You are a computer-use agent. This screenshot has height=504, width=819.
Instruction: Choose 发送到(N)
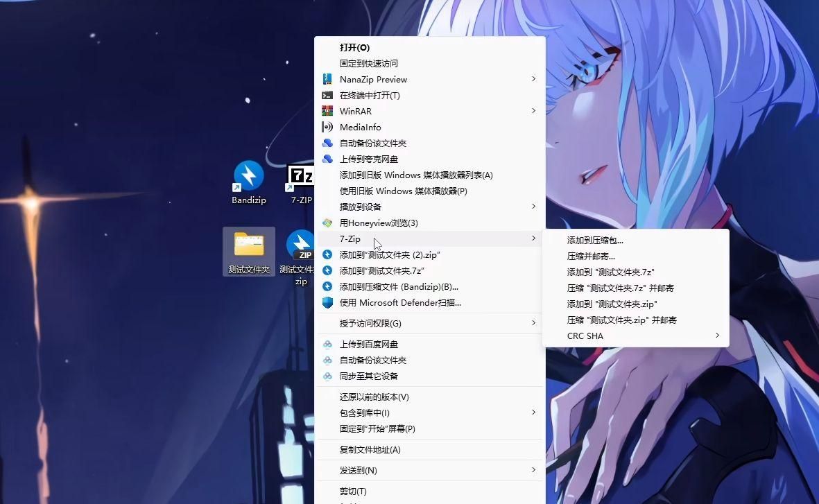pos(430,471)
